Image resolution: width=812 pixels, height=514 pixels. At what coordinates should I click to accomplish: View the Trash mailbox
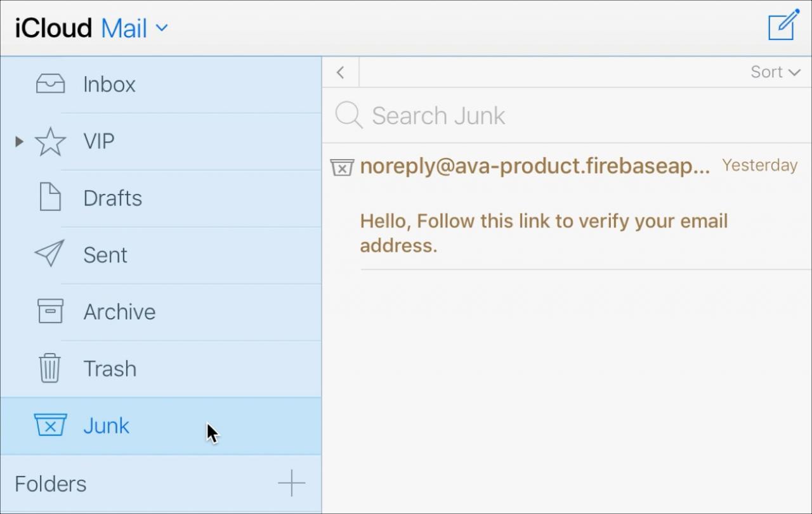tap(161, 369)
